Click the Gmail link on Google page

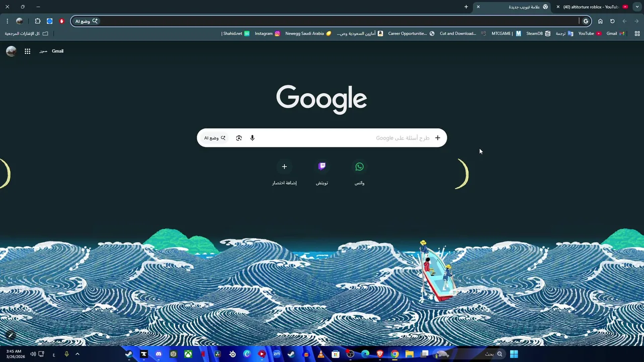57,51
